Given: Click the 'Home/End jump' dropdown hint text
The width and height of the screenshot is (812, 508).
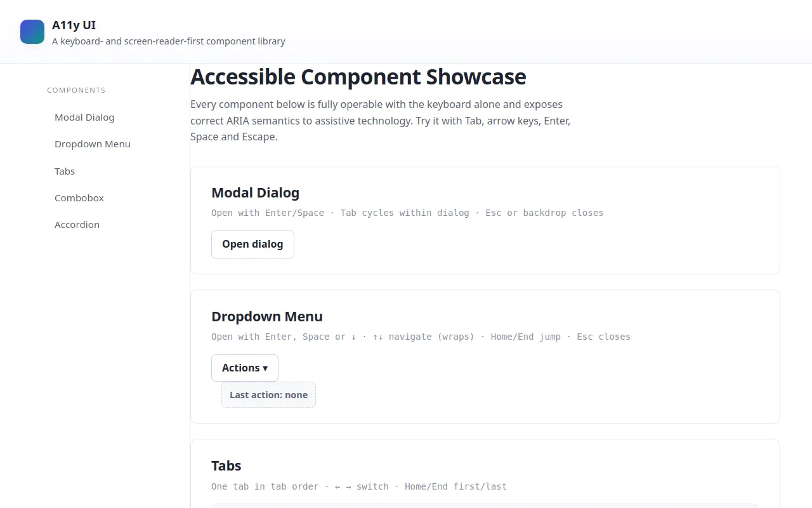Looking at the screenshot, I should click(x=526, y=337).
